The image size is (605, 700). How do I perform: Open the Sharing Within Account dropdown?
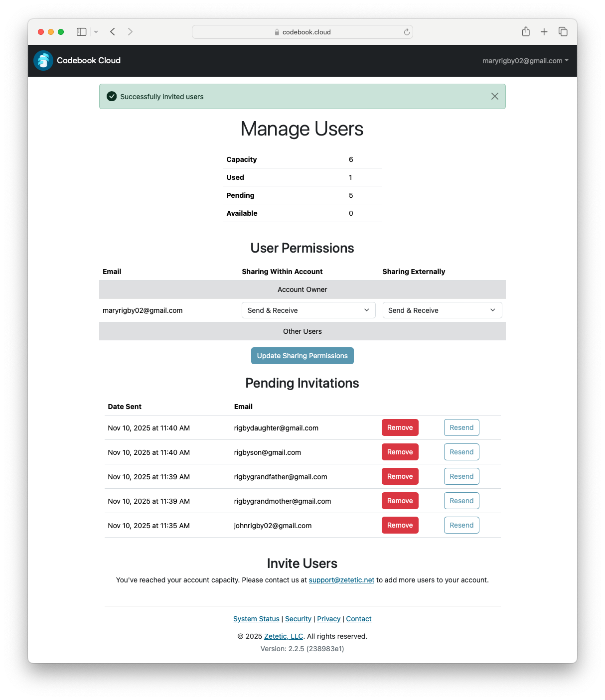coord(308,310)
